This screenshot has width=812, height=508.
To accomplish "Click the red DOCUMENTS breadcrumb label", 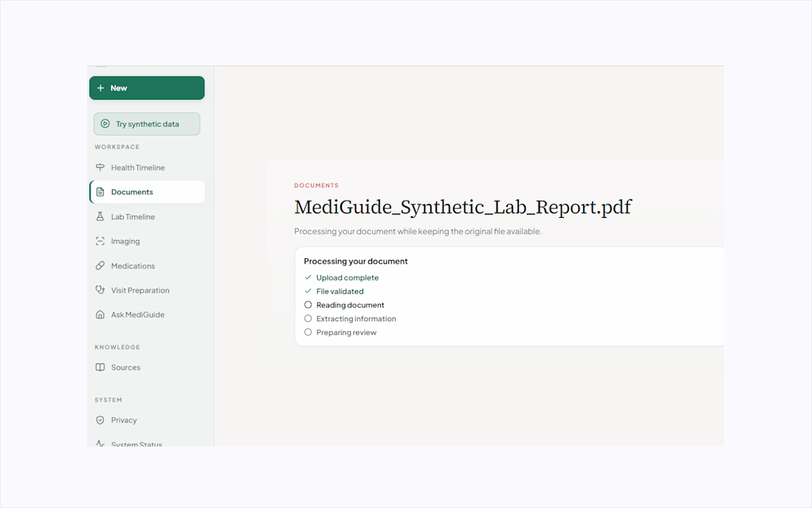I will pyautogui.click(x=317, y=185).
